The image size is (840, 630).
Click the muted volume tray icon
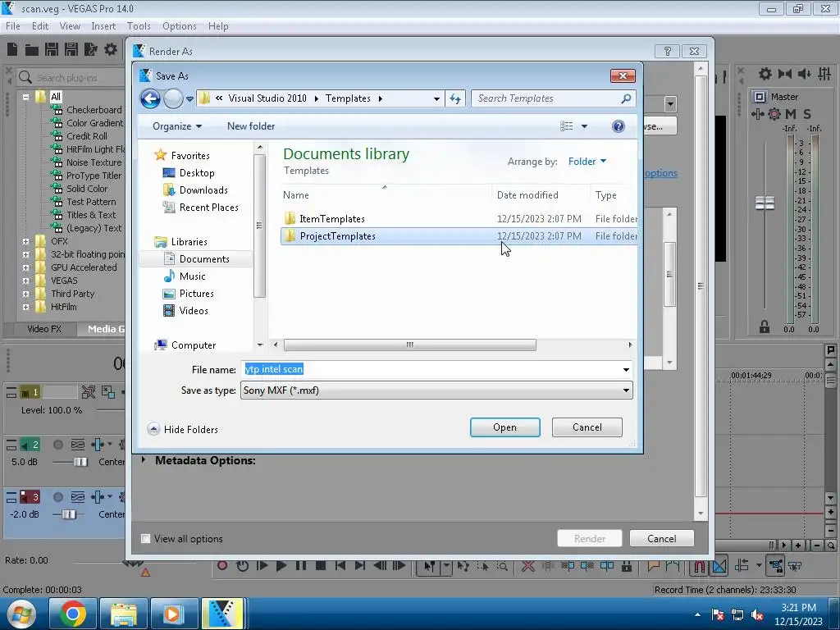tap(757, 615)
